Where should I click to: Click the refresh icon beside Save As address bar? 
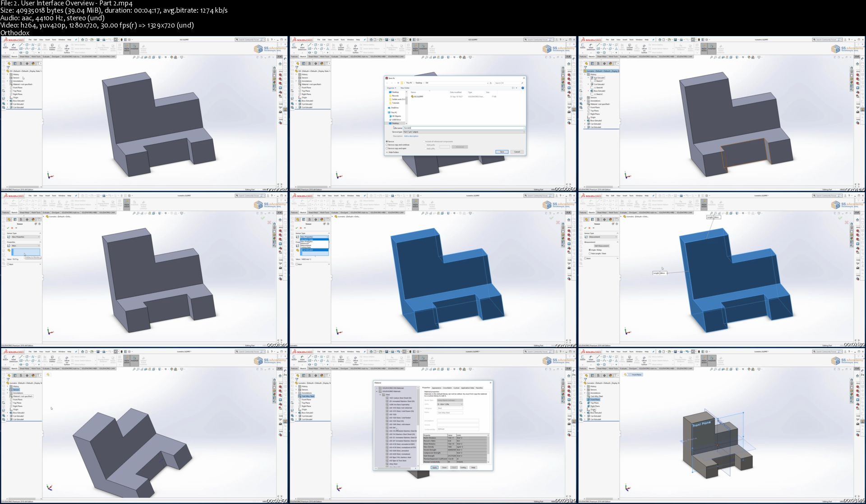point(491,83)
